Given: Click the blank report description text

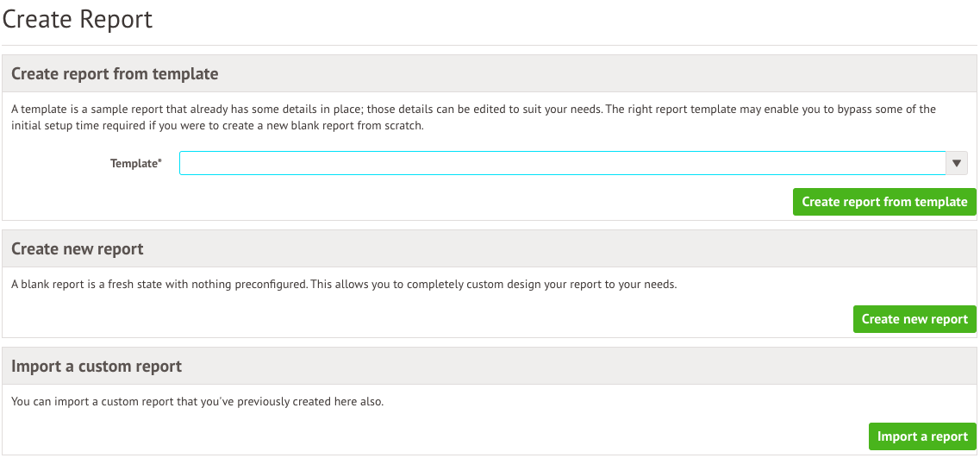Looking at the screenshot, I should (343, 285).
